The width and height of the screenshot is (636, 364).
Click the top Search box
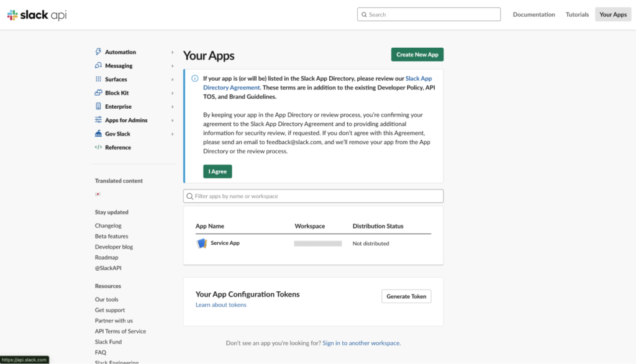[x=429, y=15]
